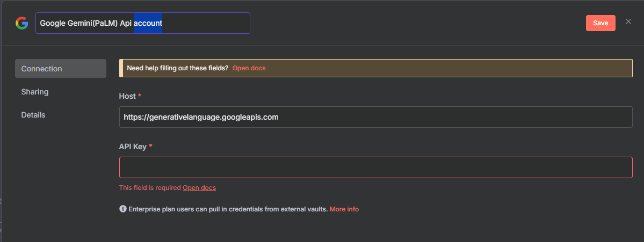The height and width of the screenshot is (242, 644).
Task: Focus the empty API Key field
Action: tap(376, 167)
